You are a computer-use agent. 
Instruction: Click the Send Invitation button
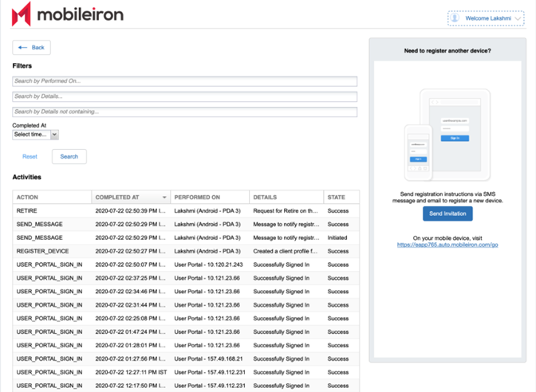447,214
